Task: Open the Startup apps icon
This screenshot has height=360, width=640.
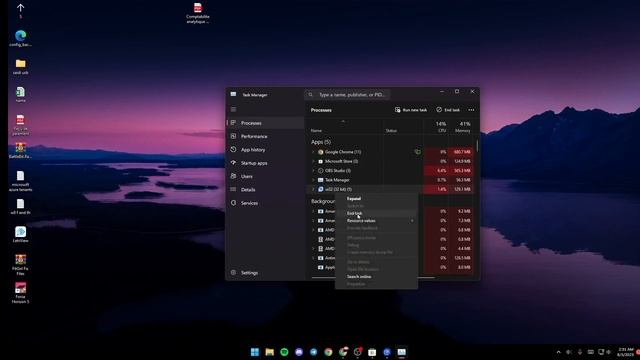Action: 233,163
